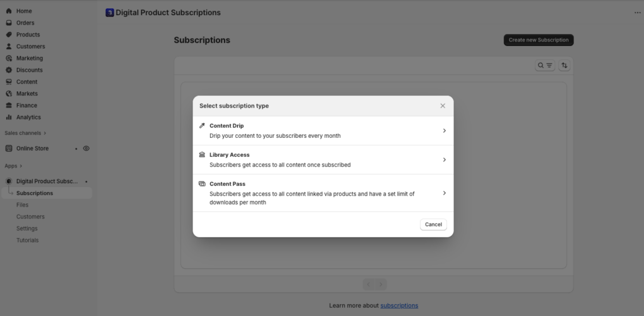
Task: Go to the Tutorials page
Action: [27, 240]
